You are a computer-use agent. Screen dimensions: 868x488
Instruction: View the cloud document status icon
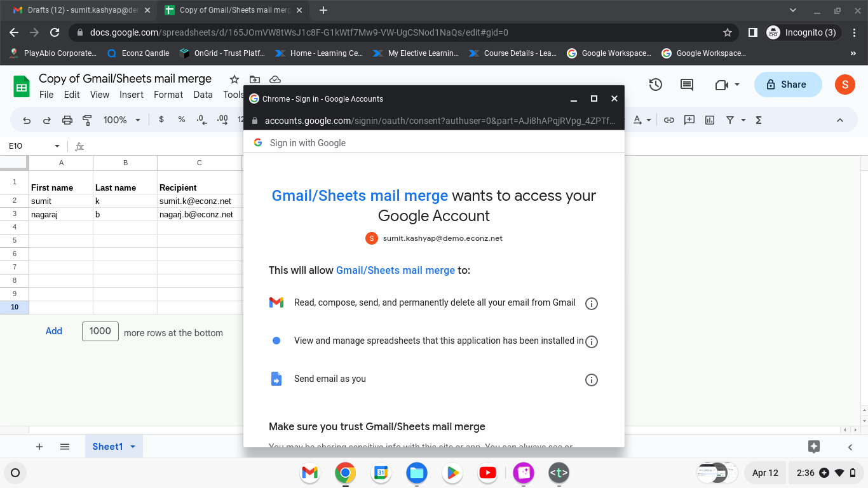pyautogui.click(x=275, y=79)
